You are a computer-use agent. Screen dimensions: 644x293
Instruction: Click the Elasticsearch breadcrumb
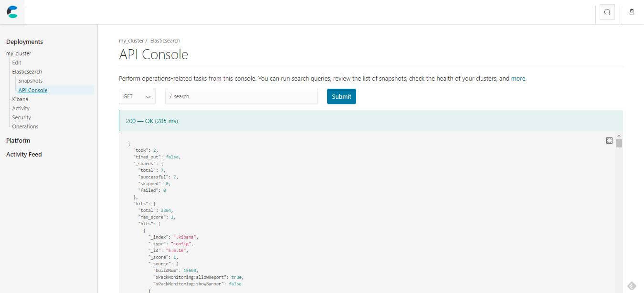click(165, 41)
